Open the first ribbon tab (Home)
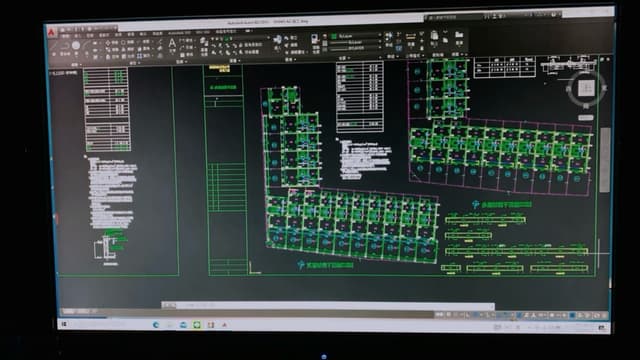Viewport: 640px width, 360px height. [x=65, y=36]
